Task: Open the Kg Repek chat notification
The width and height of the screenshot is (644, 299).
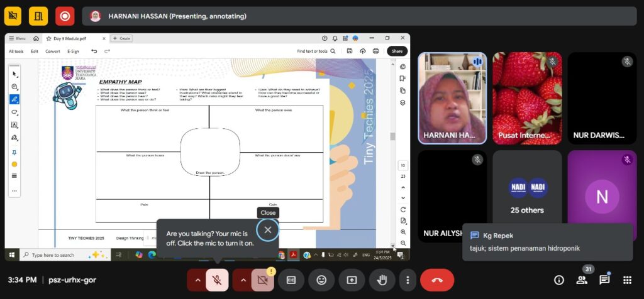Action: coord(548,242)
